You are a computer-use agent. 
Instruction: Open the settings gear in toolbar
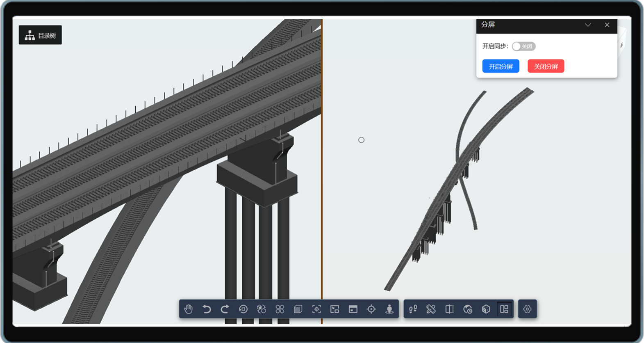(x=528, y=309)
